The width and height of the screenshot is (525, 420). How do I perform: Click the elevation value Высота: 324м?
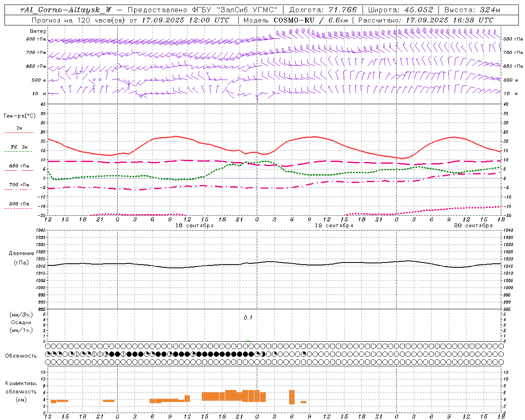click(472, 10)
